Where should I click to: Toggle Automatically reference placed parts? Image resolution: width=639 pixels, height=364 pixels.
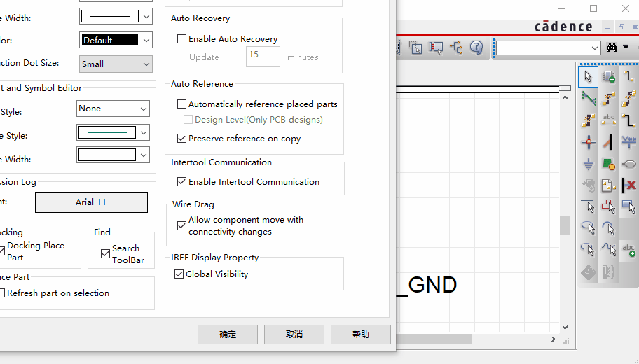point(182,104)
